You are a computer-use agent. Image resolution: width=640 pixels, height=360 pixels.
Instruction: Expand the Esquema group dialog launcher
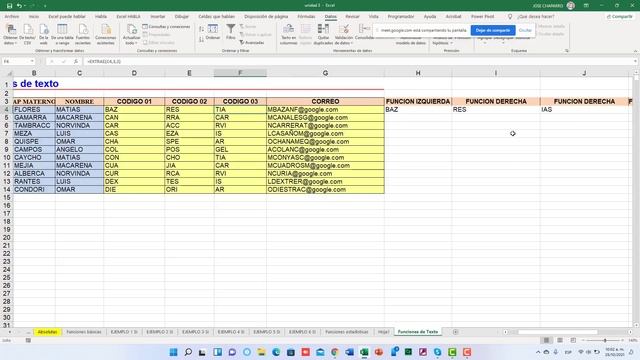[567, 51]
